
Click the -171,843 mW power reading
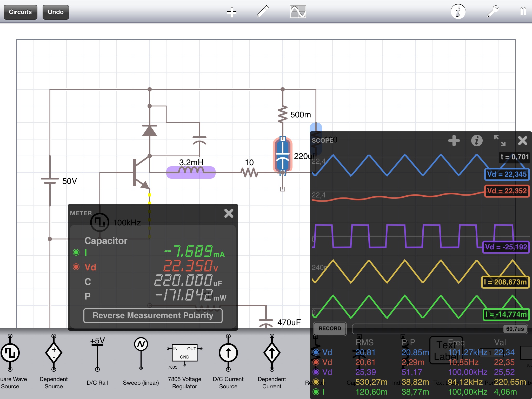pos(191,296)
